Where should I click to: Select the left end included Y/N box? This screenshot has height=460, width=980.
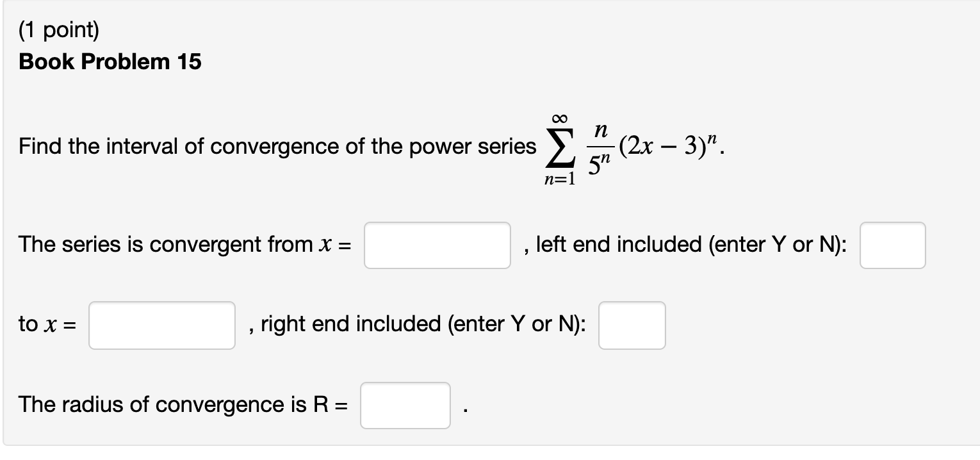[892, 245]
